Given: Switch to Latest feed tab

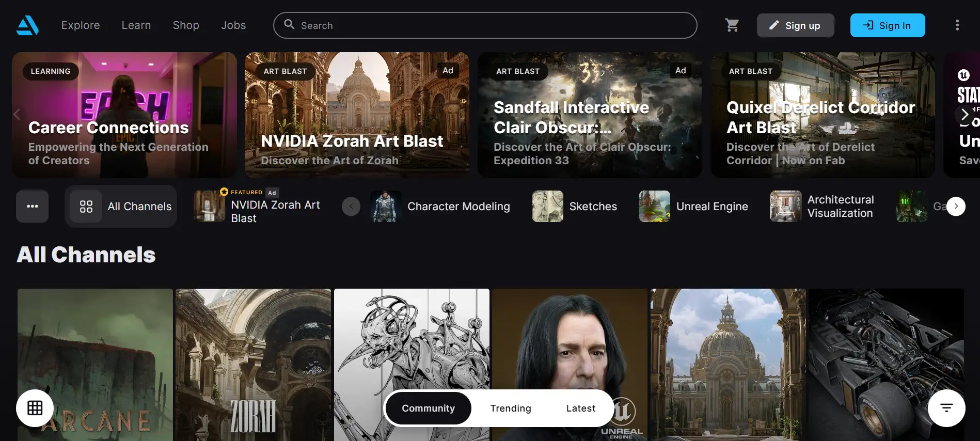Looking at the screenshot, I should [580, 408].
